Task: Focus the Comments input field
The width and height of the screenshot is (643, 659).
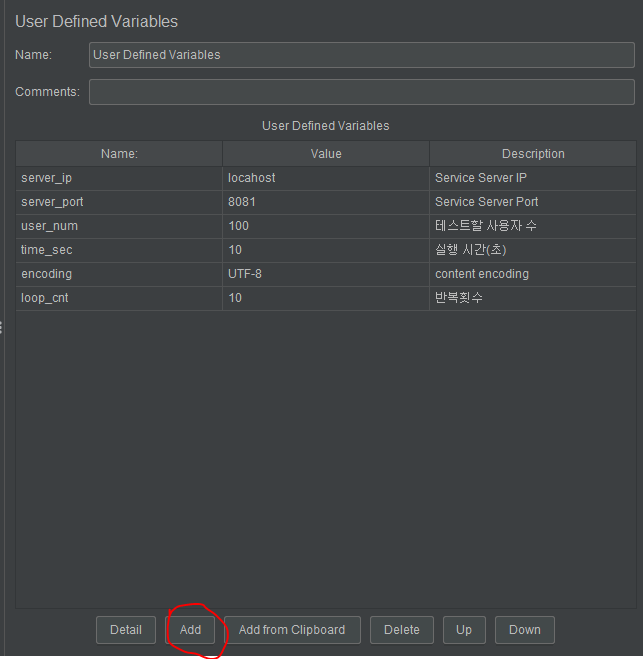Action: (x=361, y=92)
